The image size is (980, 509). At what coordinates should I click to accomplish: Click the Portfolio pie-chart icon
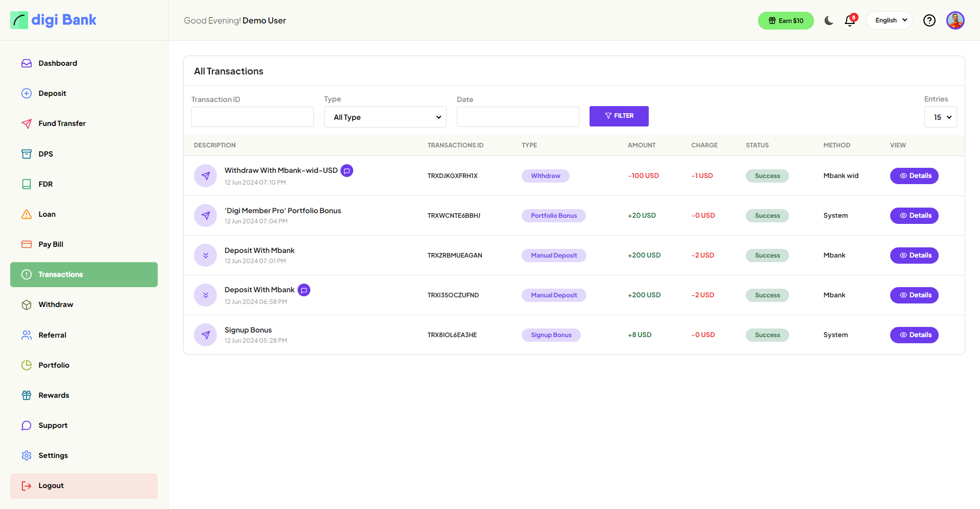click(26, 365)
